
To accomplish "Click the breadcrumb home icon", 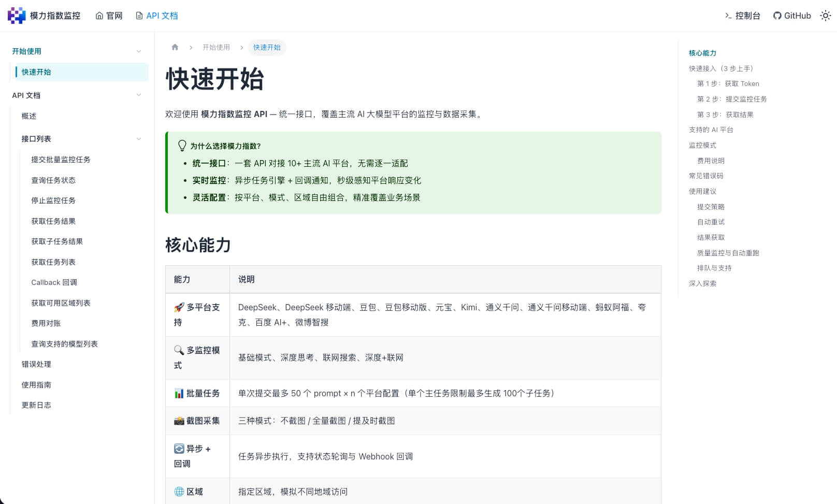I will pos(175,47).
